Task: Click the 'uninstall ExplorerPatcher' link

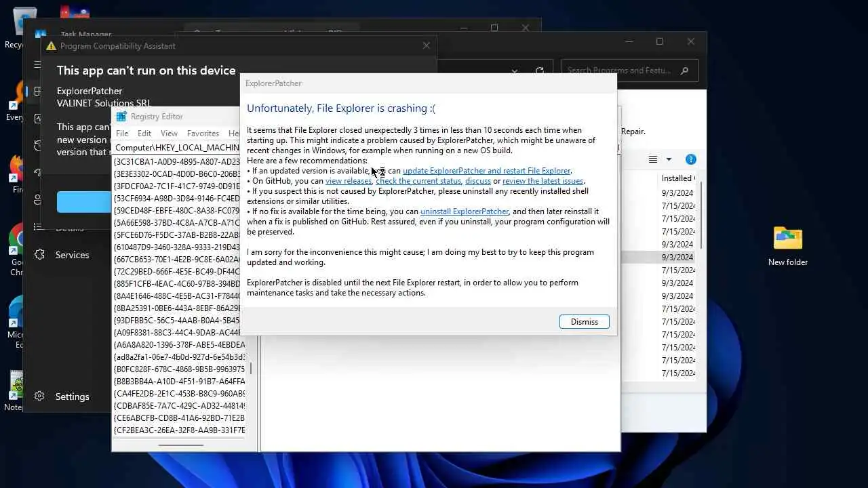Action: click(465, 211)
